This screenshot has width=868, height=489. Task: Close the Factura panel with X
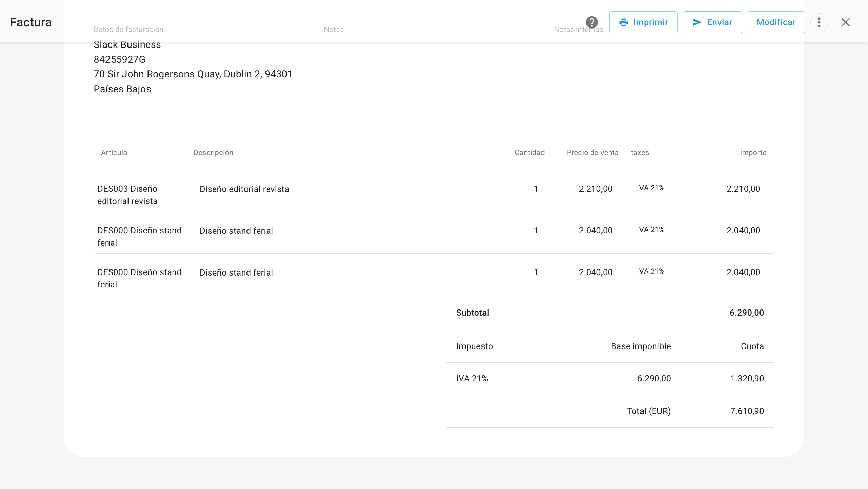(845, 22)
